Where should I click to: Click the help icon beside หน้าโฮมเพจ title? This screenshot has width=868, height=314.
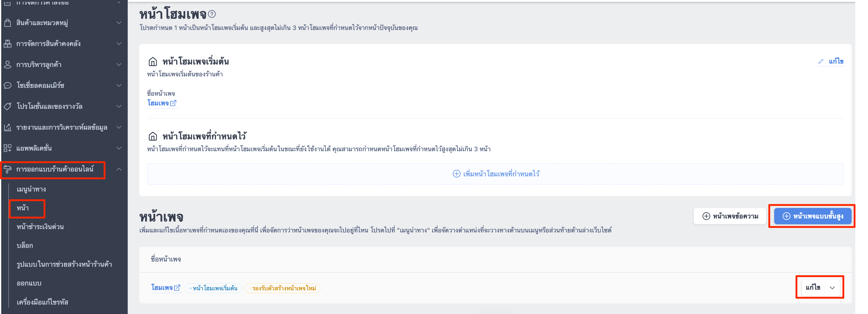(x=212, y=14)
